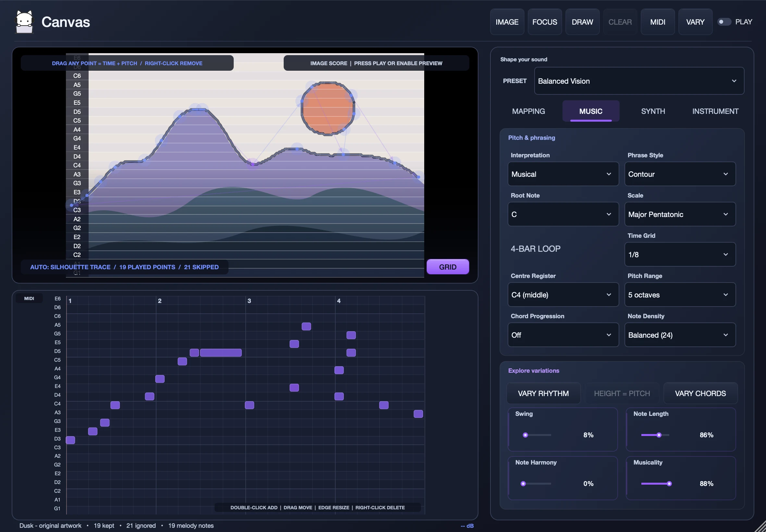Open the INSTRUMENT tab
Viewport: 766px width, 532px height.
pos(715,111)
